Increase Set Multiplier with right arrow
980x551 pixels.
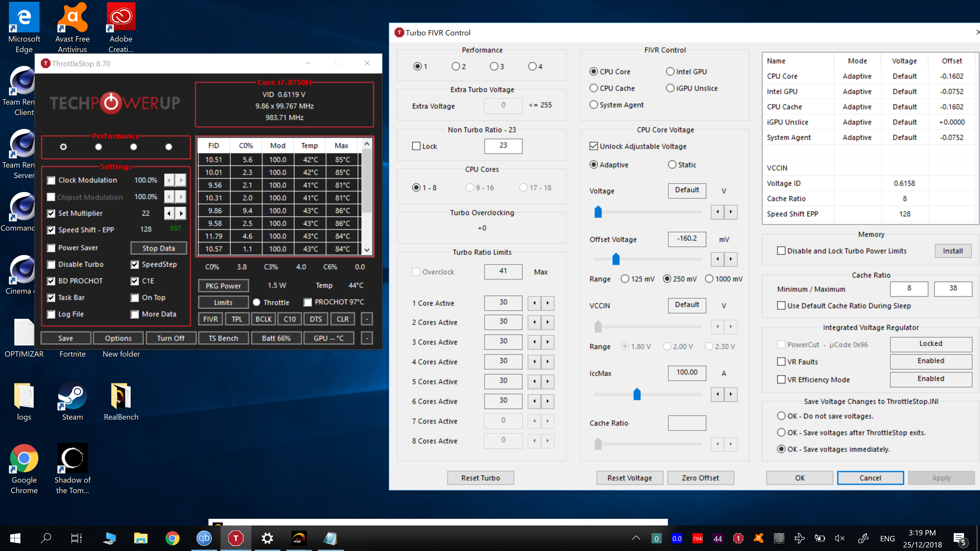pos(181,213)
